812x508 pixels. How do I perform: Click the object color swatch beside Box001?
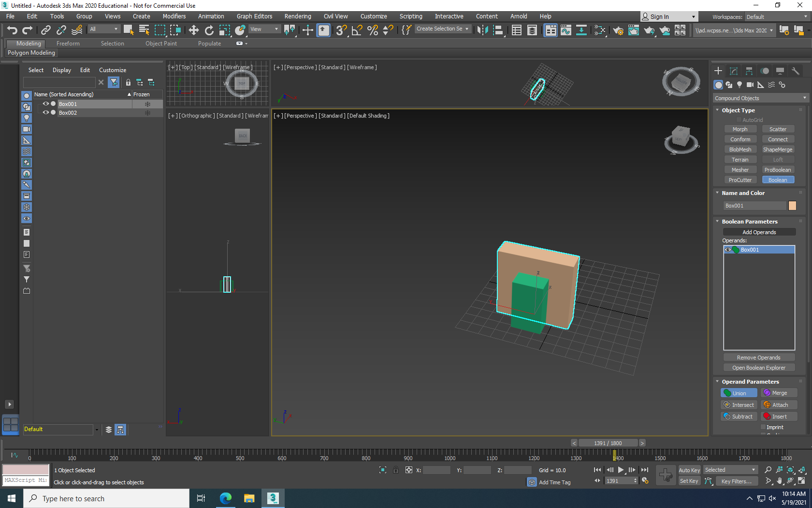[792, 206]
